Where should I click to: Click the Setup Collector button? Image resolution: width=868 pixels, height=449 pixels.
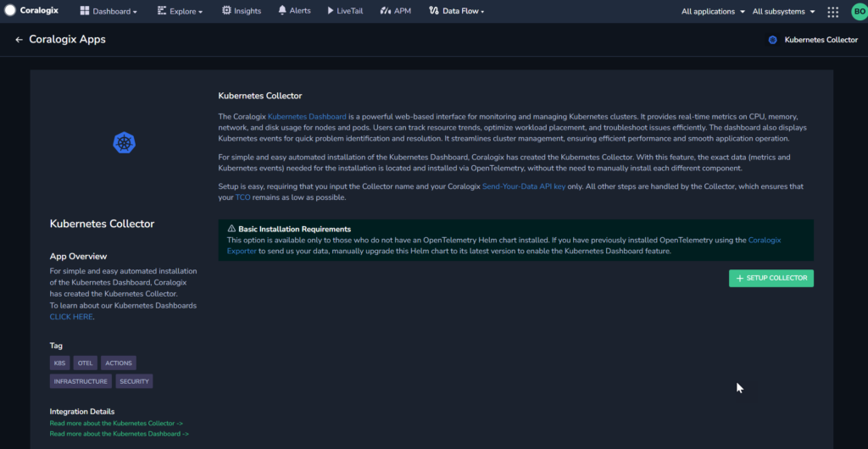click(x=771, y=278)
